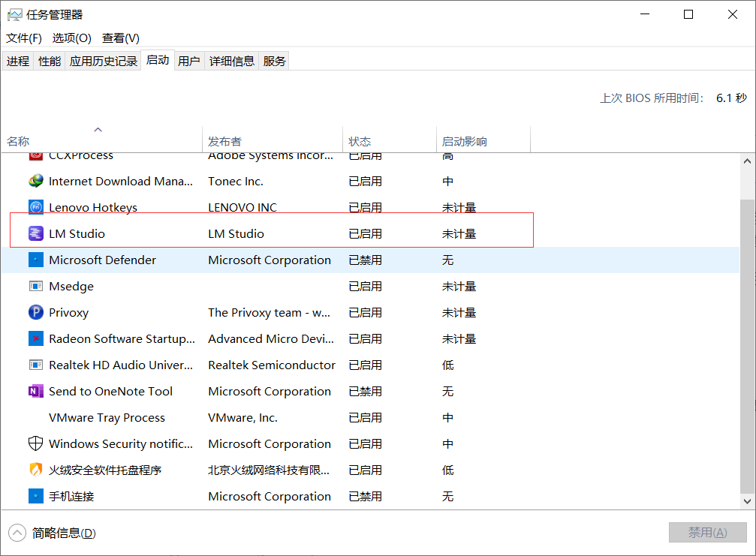This screenshot has width=756, height=556.
Task: Select the Radeon Software Startup... entry
Action: (x=122, y=338)
